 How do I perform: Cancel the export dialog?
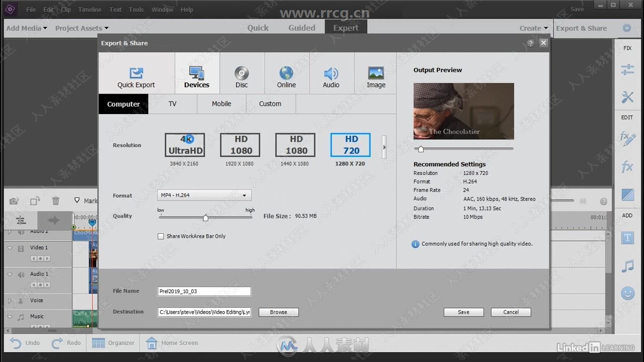[x=511, y=312]
